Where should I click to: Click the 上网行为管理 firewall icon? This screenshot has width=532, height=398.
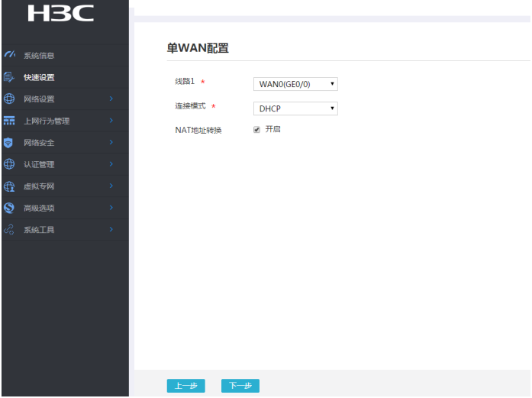tap(9, 121)
